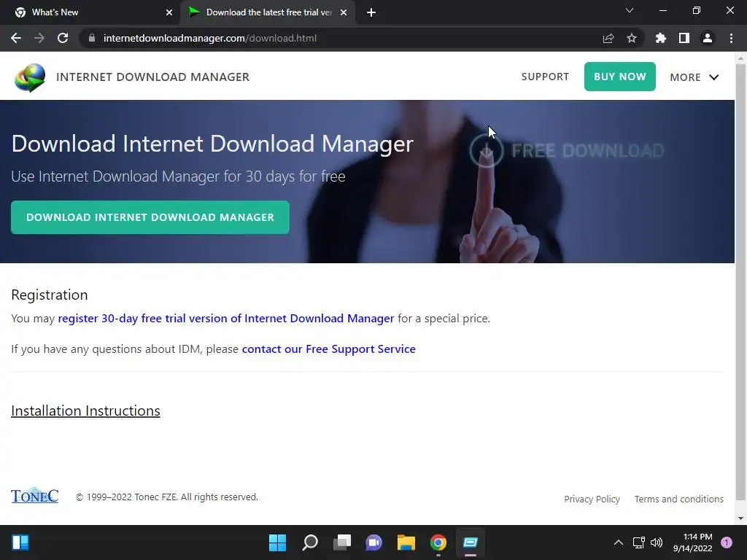
Task: Open File Explorer from taskbar
Action: [406, 542]
